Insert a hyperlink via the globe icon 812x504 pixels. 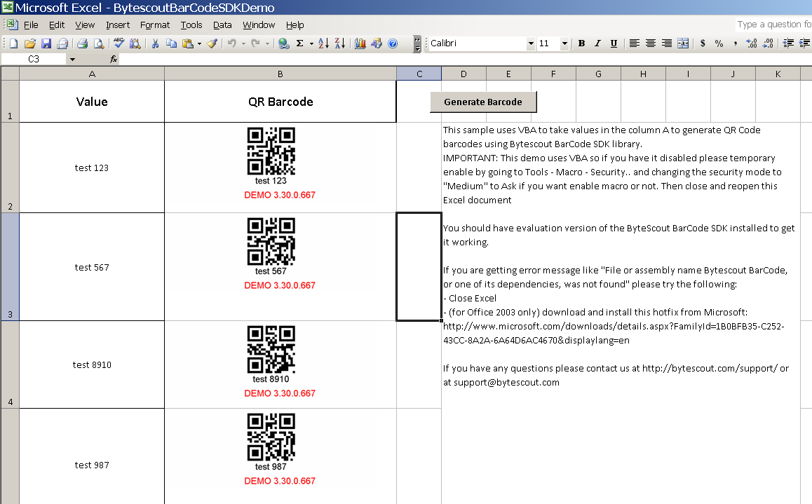[x=283, y=43]
